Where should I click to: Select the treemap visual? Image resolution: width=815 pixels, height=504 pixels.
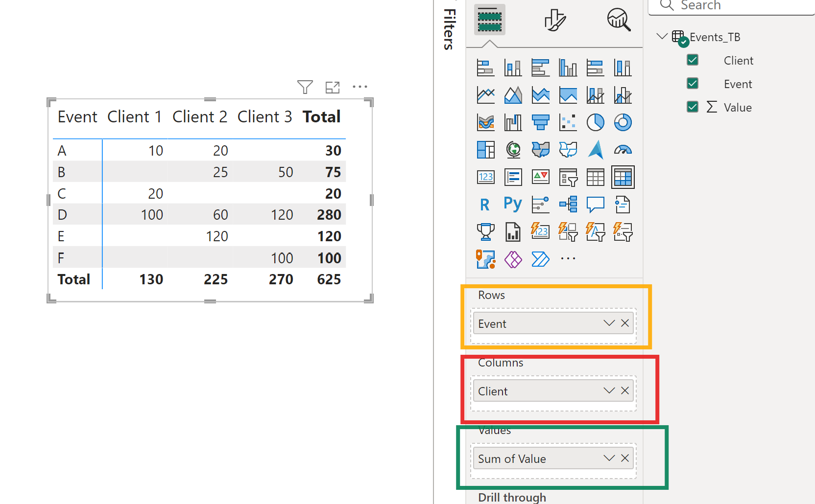tap(485, 150)
